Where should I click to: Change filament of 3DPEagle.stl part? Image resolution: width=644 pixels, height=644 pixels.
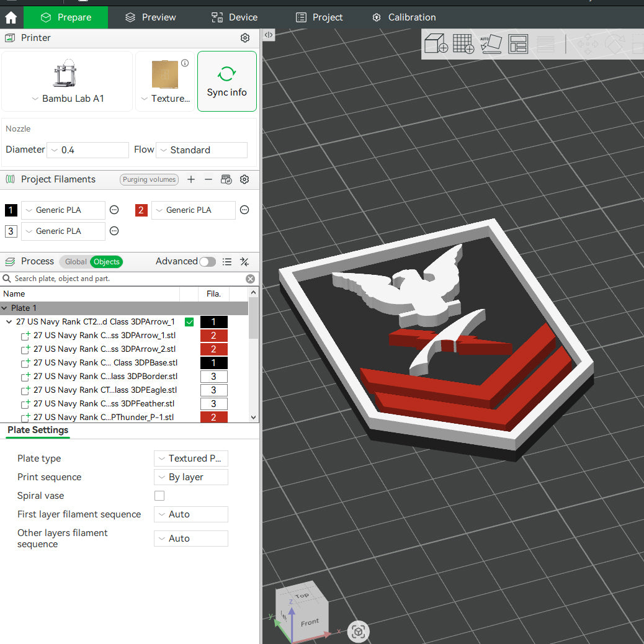click(213, 390)
